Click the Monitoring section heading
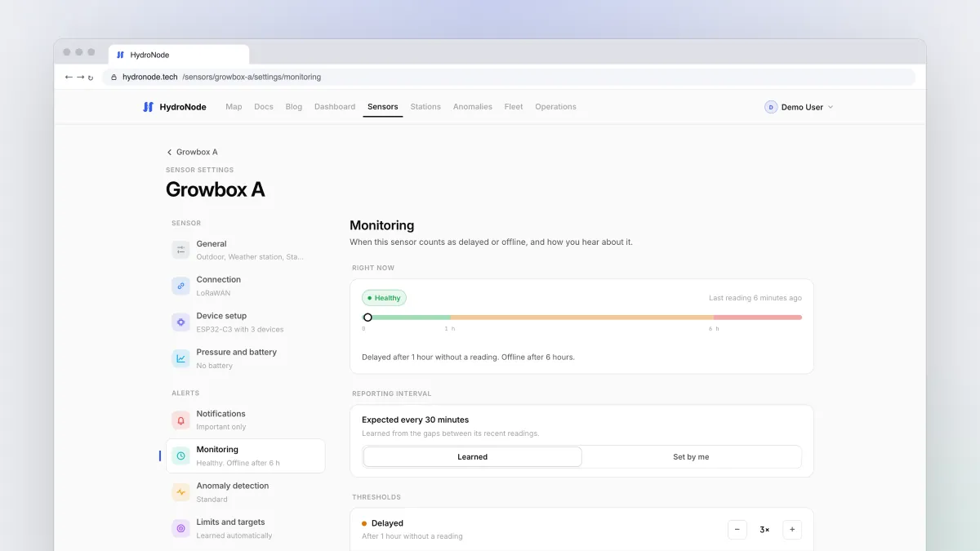Screen dimensions: 980x551 pos(382,225)
